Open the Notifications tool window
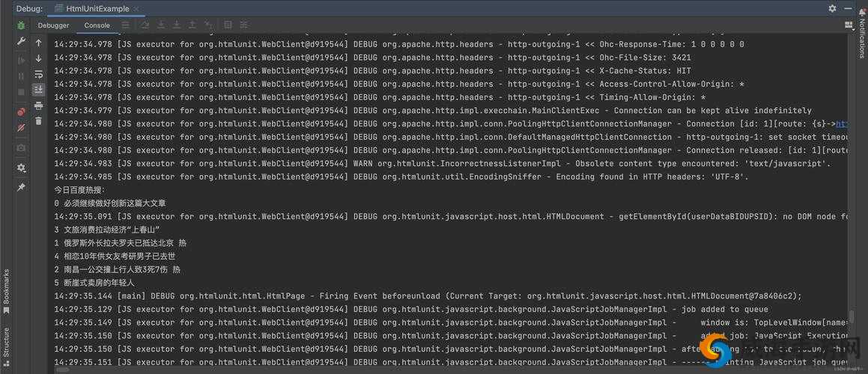The height and width of the screenshot is (374, 868). point(861,34)
